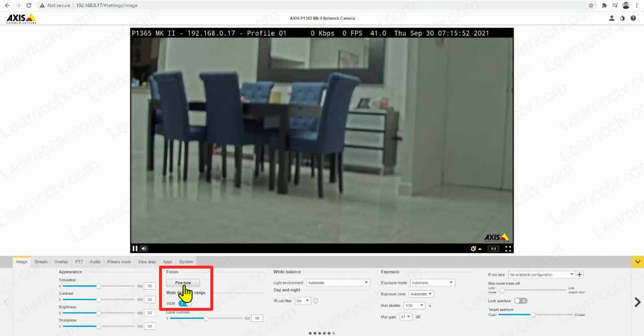This screenshot has width=644, height=336.
Task: Open the help question mark icon
Action: tap(632, 18)
